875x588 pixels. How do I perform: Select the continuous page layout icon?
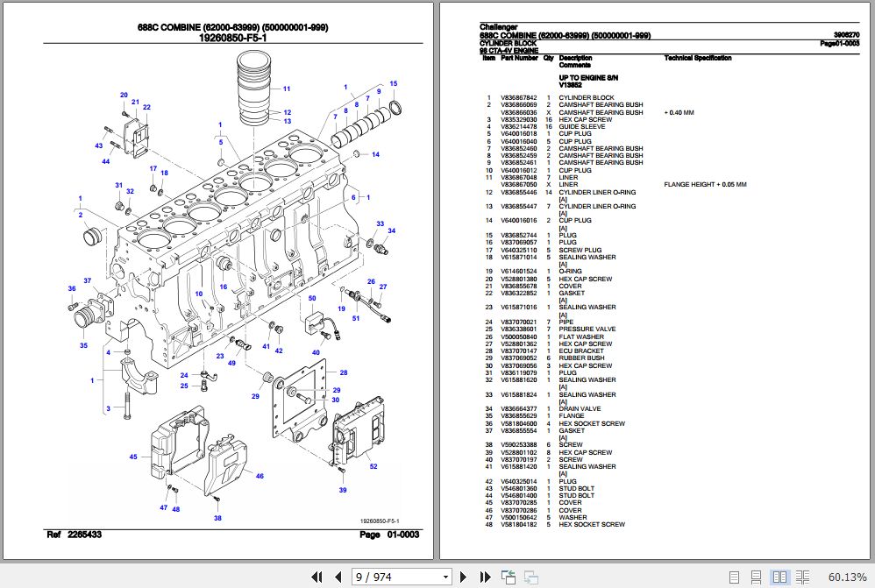(756, 577)
